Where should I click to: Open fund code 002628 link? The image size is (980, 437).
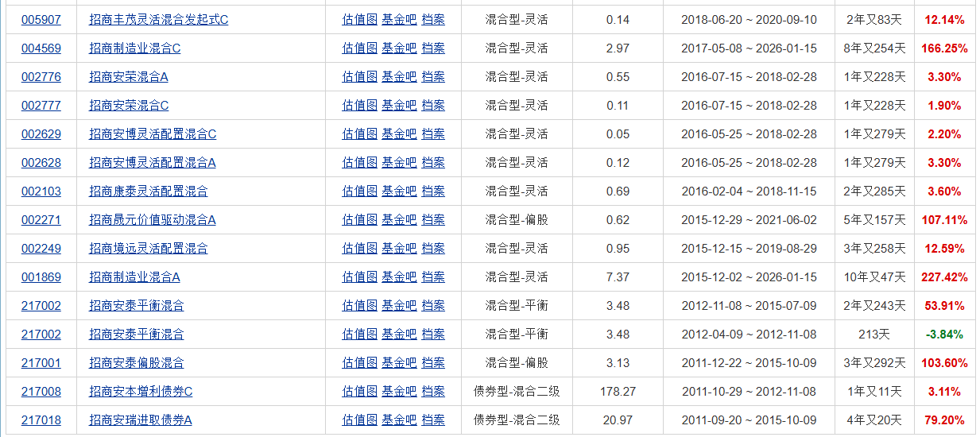point(41,163)
